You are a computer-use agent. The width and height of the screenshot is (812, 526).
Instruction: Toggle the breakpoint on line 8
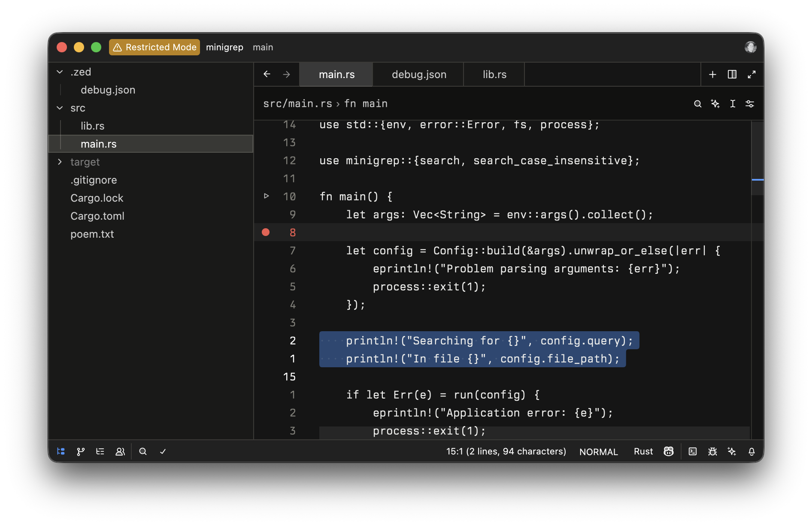pyautogui.click(x=266, y=232)
